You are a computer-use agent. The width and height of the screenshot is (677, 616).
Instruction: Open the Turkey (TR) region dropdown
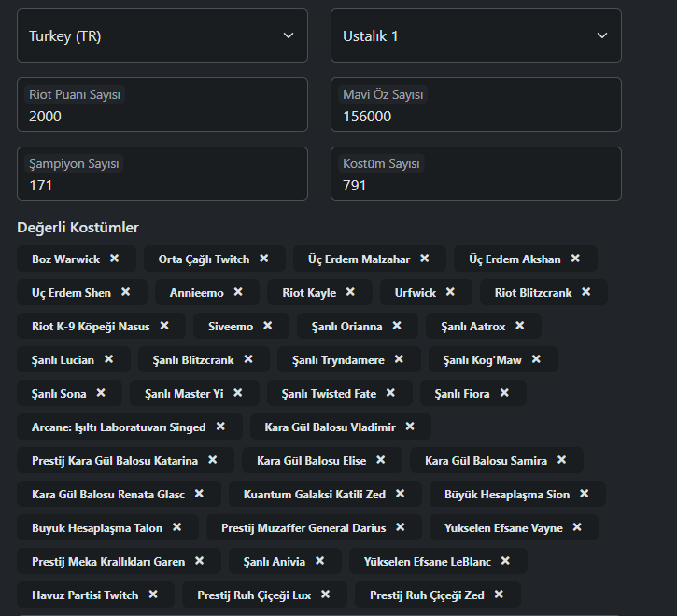click(x=162, y=35)
